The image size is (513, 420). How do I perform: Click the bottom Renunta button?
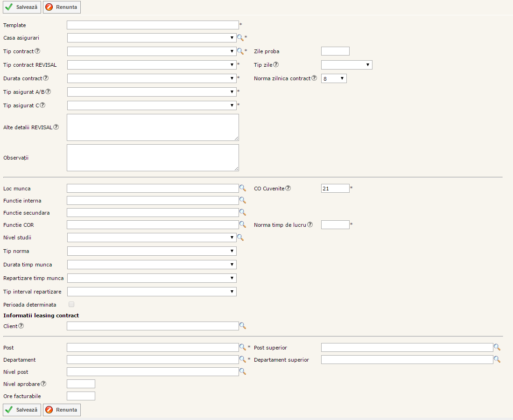coord(62,410)
